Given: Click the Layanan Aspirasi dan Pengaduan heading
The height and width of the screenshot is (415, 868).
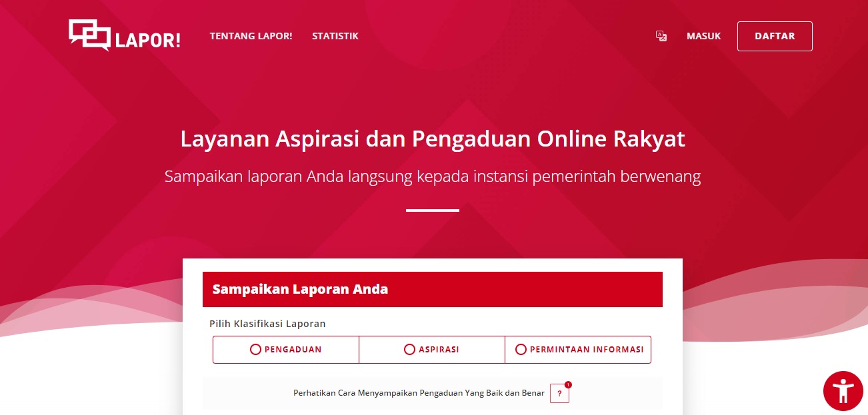Looking at the screenshot, I should point(433,139).
